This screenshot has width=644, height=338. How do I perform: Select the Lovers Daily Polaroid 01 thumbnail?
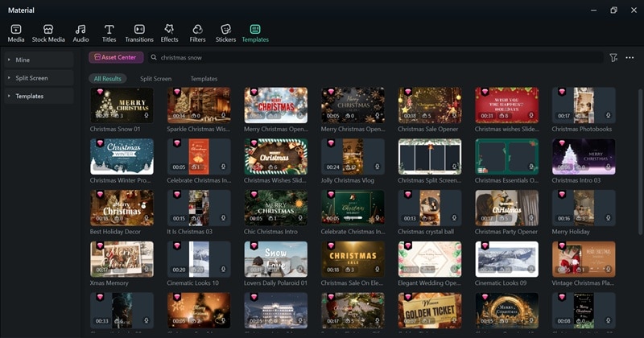pos(276,259)
